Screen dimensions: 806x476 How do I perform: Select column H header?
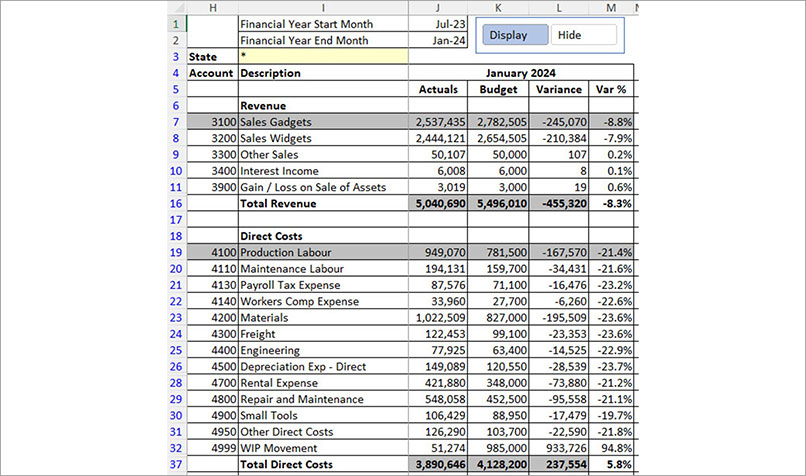[213, 7]
